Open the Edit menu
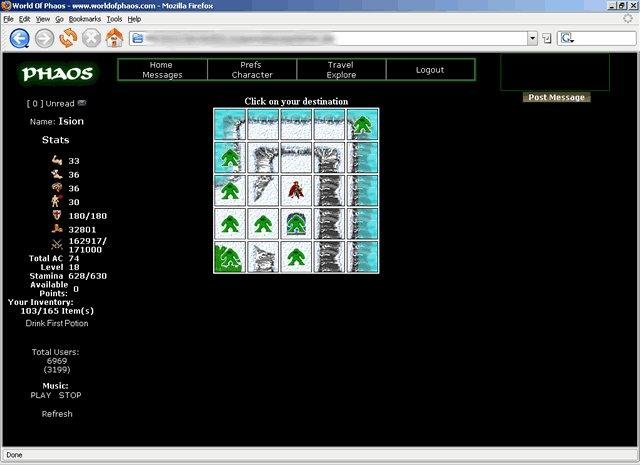Screen dimensions: 640x465 click(24, 19)
